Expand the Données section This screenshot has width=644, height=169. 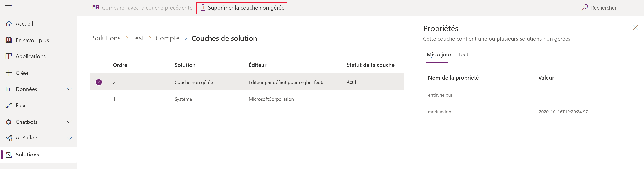click(69, 89)
